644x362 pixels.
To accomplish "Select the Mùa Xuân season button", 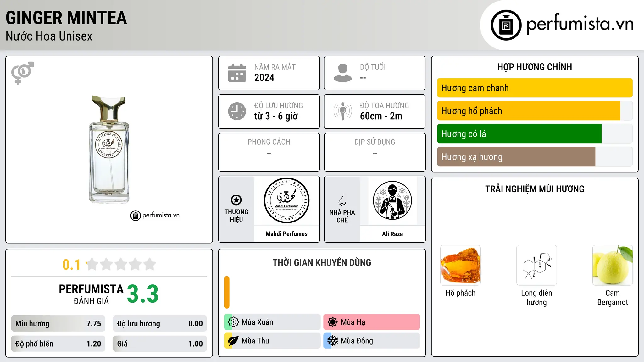I will [x=272, y=322].
